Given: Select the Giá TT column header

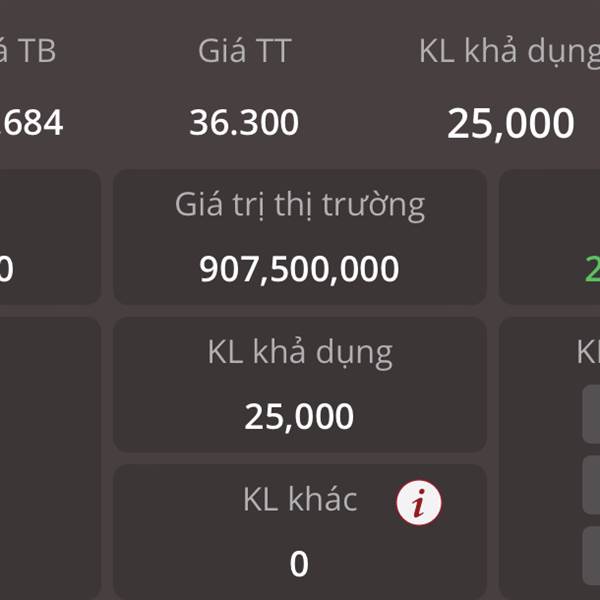Looking at the screenshot, I should coord(245,51).
